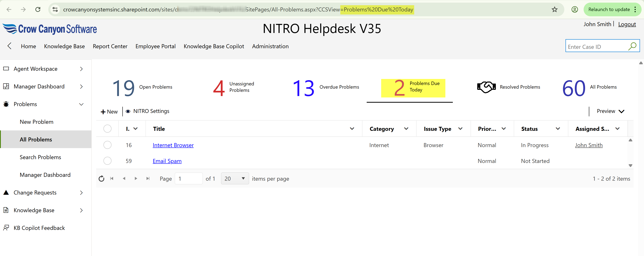The height and width of the screenshot is (256, 644).
Task: Click the Resolved Problems handshake icon
Action: point(486,87)
